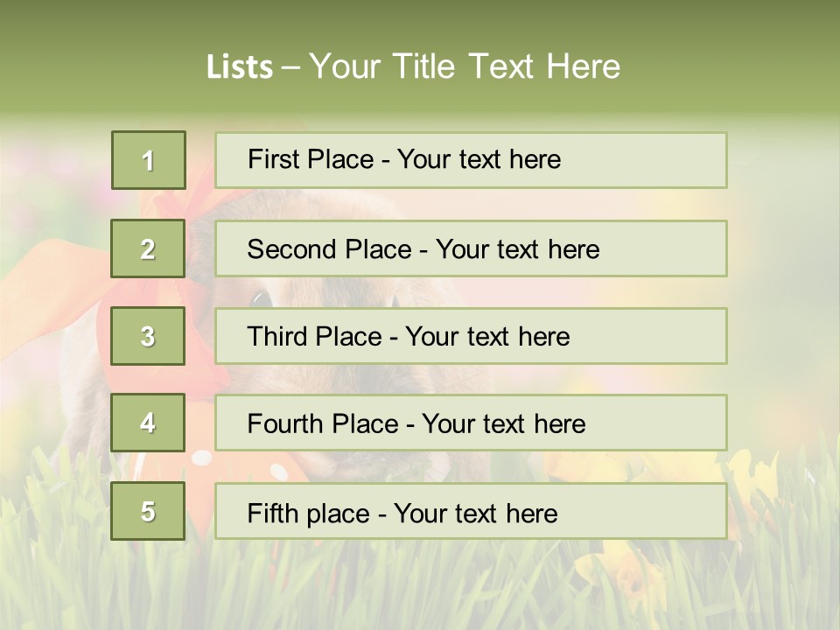This screenshot has width=840, height=630.
Task: Click the bold word Lists in title
Action: tap(239, 66)
